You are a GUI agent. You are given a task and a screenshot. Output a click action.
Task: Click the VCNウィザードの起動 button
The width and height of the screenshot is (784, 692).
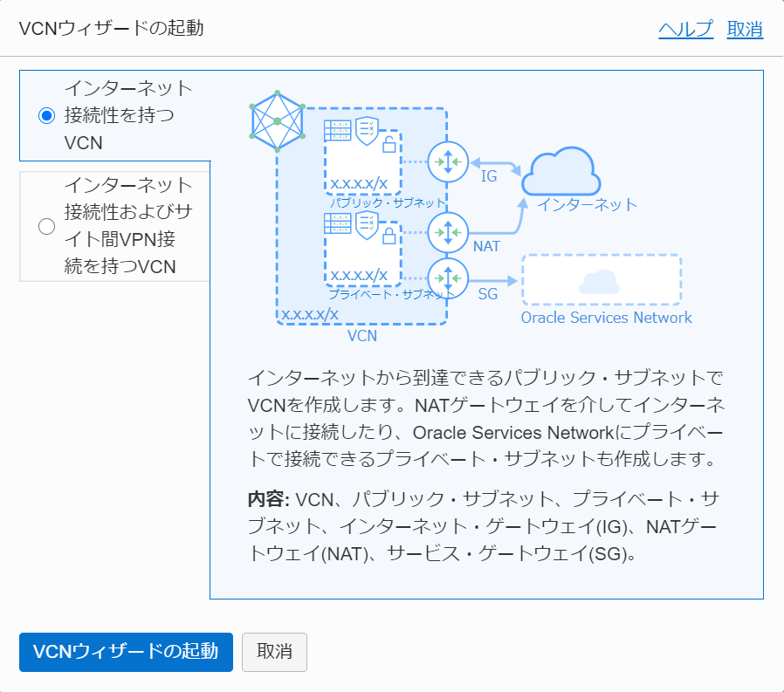click(x=126, y=652)
